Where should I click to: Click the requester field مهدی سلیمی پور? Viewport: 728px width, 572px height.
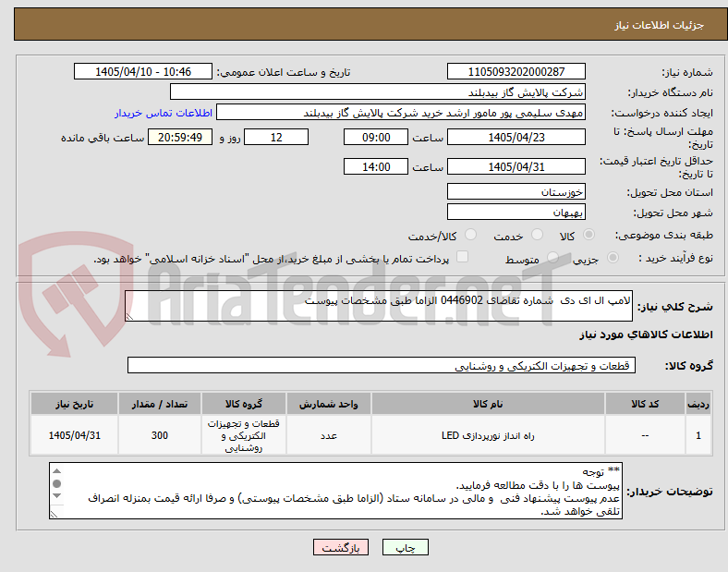pyautogui.click(x=401, y=113)
